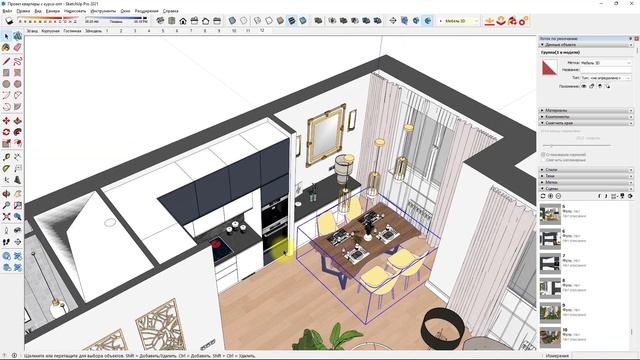The height and width of the screenshot is (360, 640).
Task: Apply Monochrome face style
Action: [303, 20]
